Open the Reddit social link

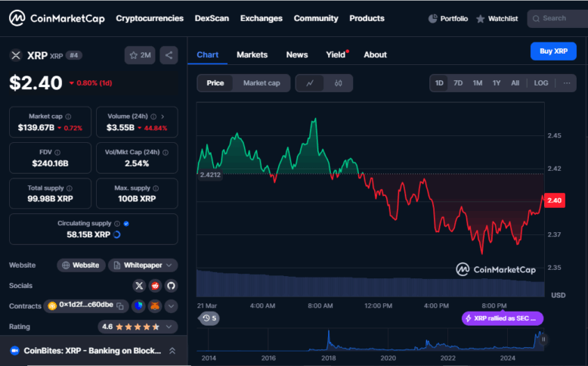155,286
